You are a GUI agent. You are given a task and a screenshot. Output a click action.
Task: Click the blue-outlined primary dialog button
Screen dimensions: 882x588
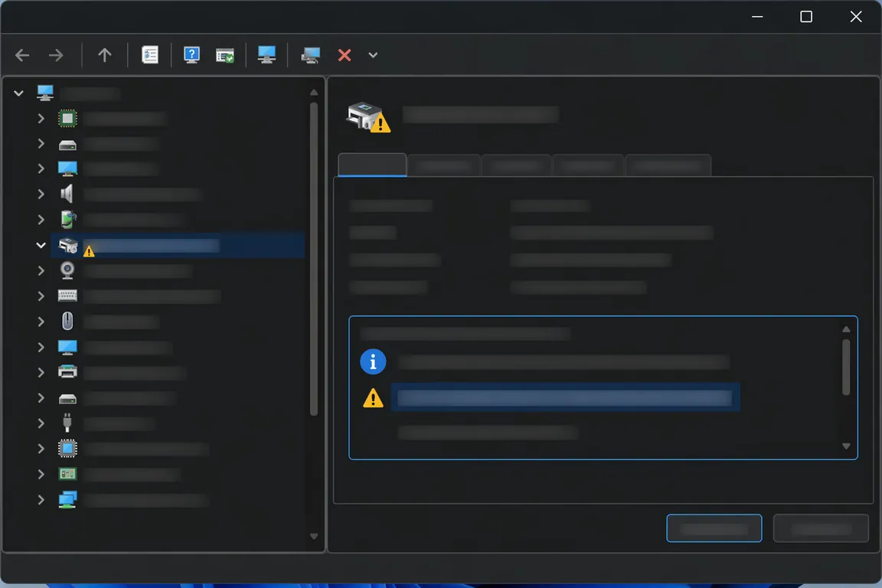714,528
